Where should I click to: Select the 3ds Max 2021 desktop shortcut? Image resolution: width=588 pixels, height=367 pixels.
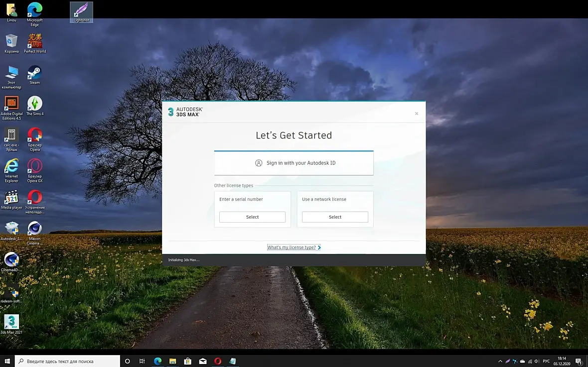11,324
